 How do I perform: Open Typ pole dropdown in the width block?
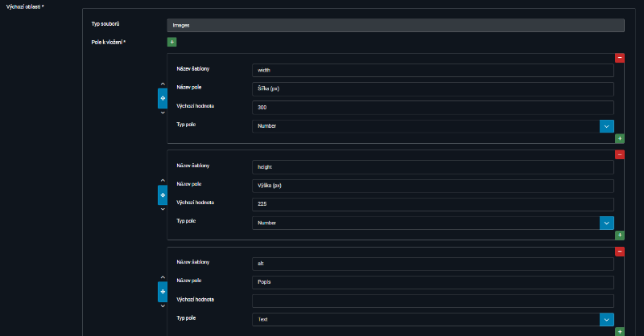click(x=606, y=126)
